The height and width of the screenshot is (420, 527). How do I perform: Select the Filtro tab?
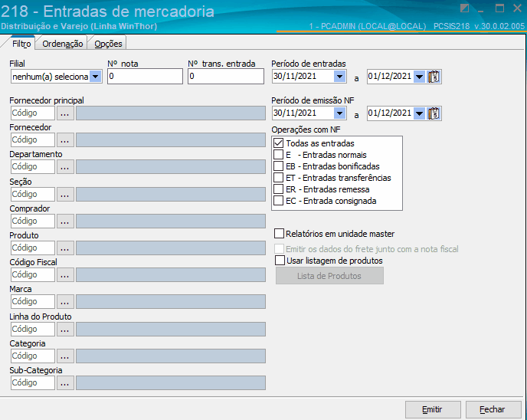21,44
